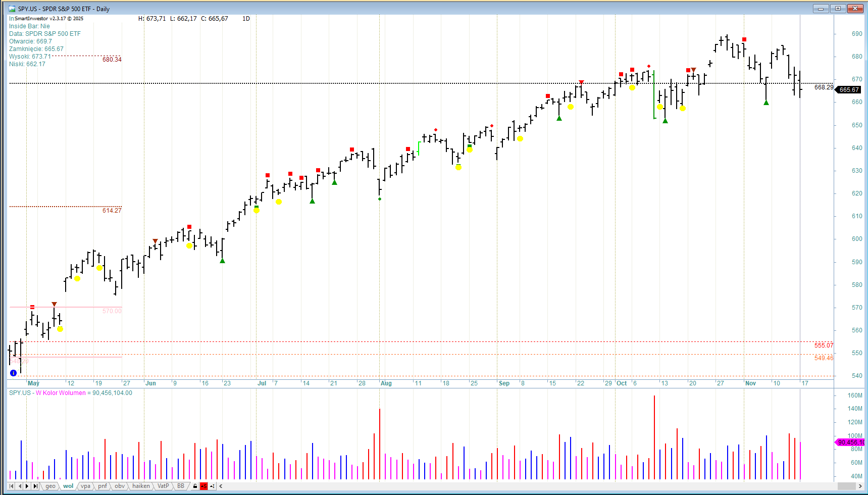Click the 'C: 665,67' header value

(215, 19)
